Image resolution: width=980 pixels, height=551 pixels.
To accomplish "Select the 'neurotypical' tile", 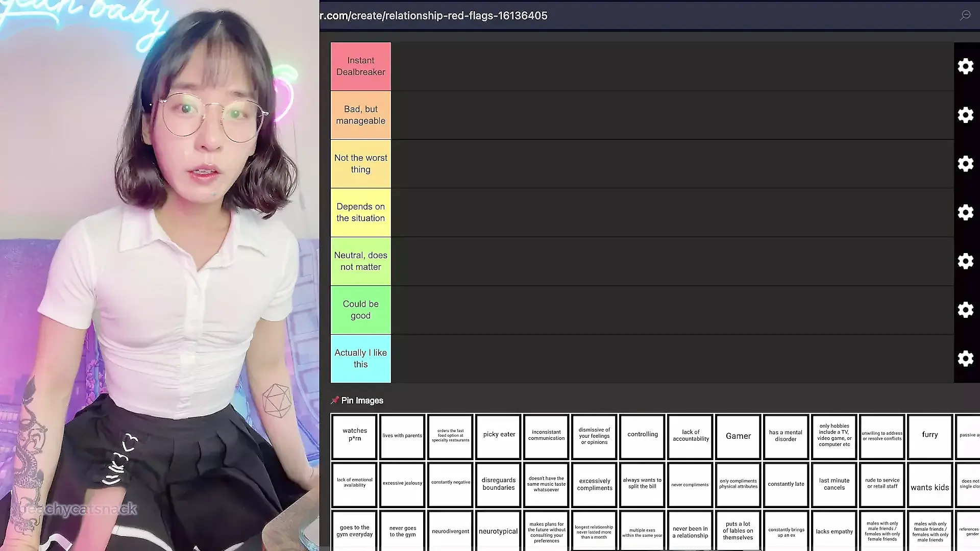I will [x=498, y=531].
